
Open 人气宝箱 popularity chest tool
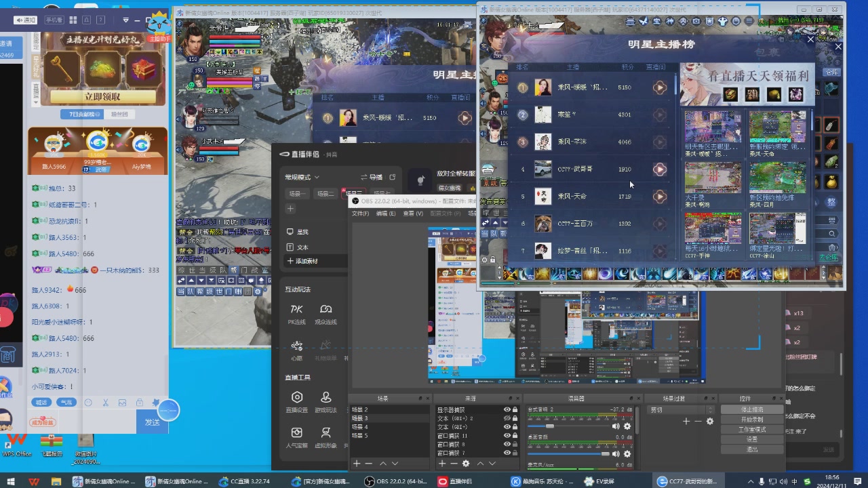tap(297, 437)
